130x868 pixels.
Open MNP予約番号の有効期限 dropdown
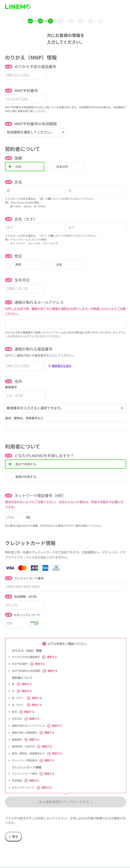[36, 132]
